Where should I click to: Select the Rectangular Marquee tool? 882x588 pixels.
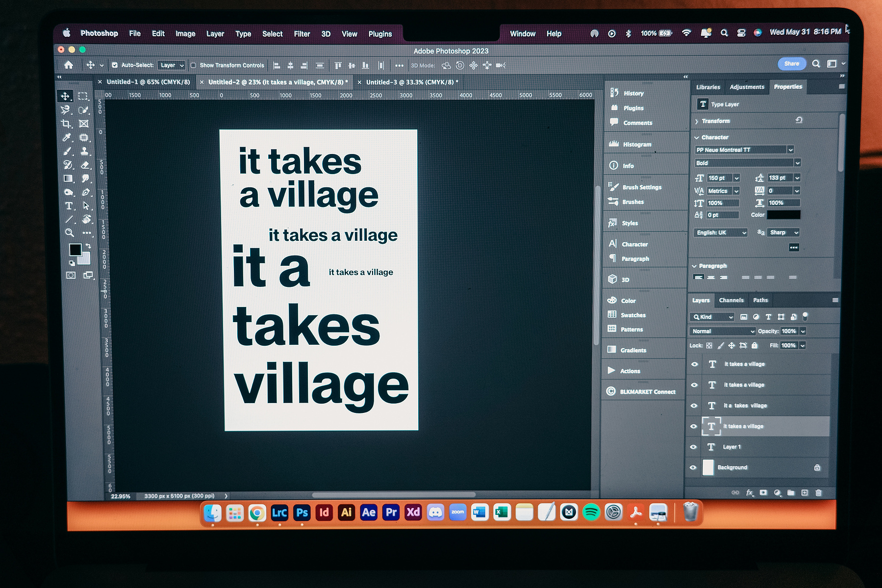[83, 96]
